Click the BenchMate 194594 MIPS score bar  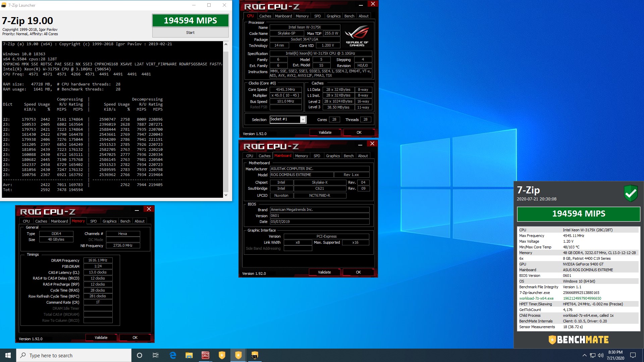(x=579, y=214)
